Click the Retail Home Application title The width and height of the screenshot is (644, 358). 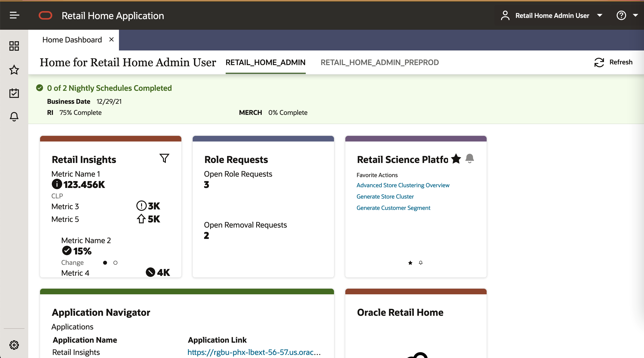click(113, 16)
